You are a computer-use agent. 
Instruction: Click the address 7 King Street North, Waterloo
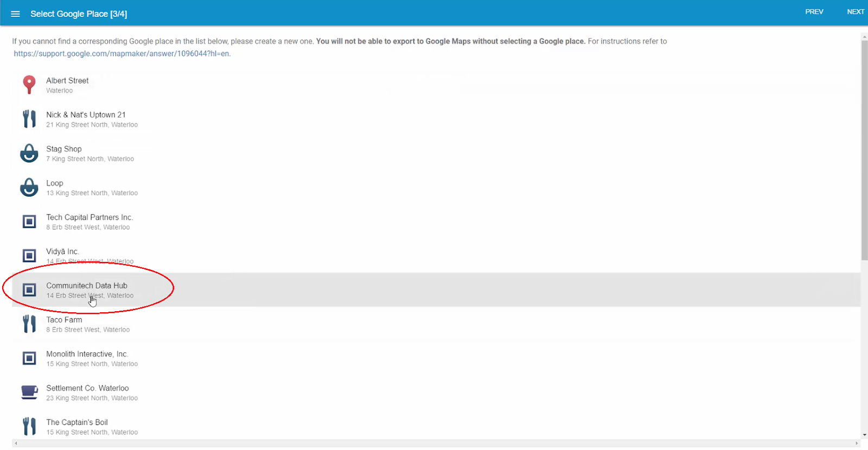pyautogui.click(x=90, y=159)
